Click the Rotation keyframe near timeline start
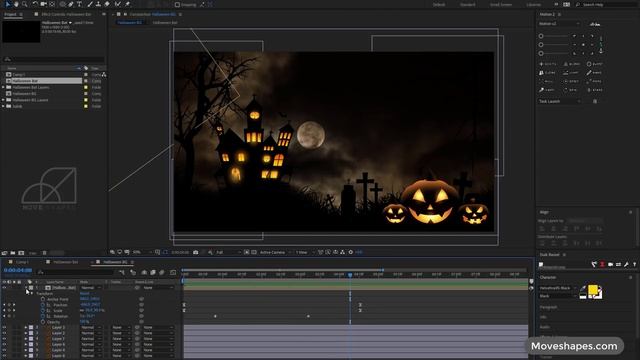Viewport: 640px width, 360px height. click(x=215, y=316)
